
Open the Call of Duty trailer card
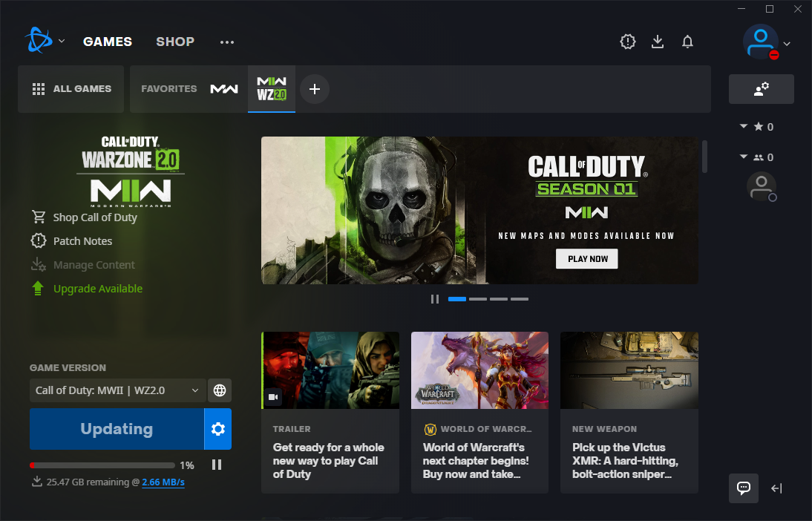coord(330,412)
